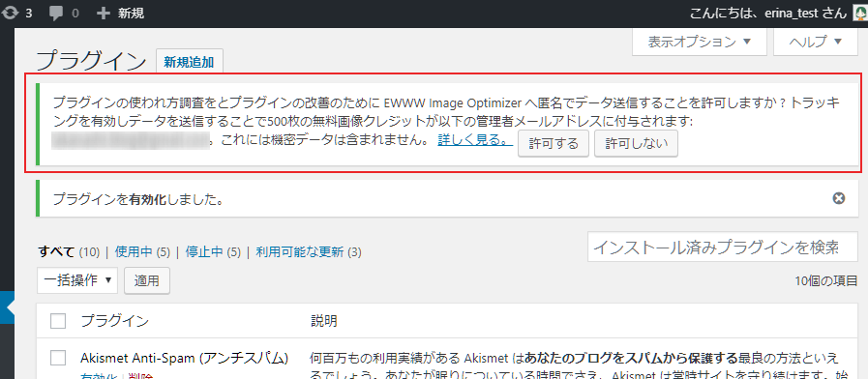Toggle the select-all checkbox in プラグイン header
The width and height of the screenshot is (868, 379).
click(58, 321)
